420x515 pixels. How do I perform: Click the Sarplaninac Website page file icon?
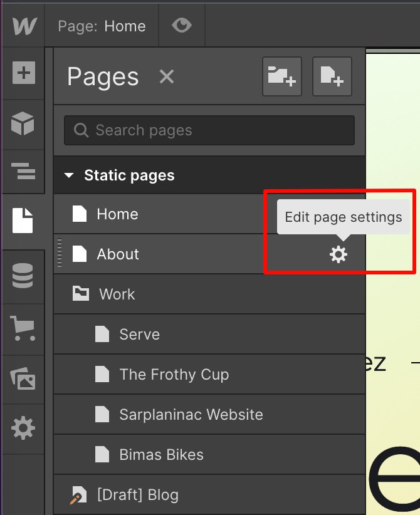point(102,414)
